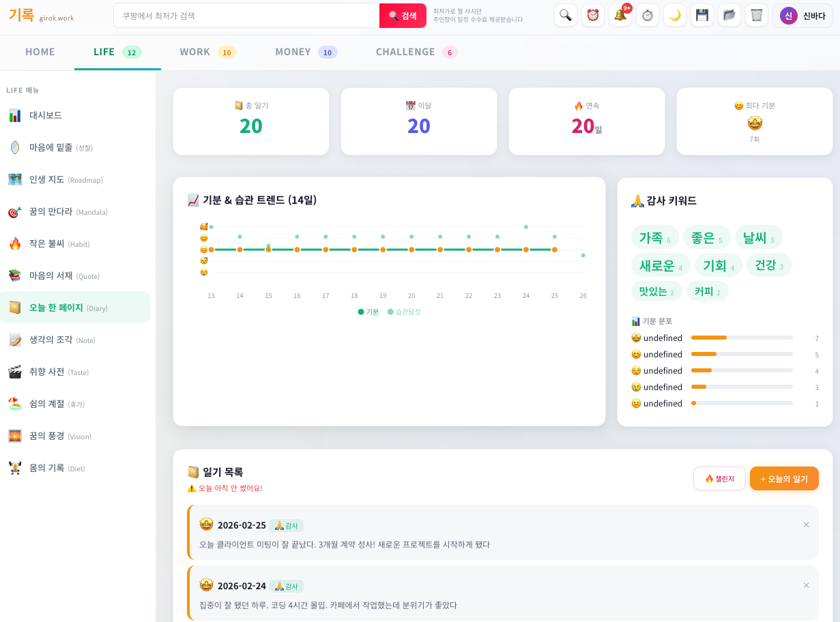This screenshot has width=840, height=622.
Task: Open notifications via the bell icon
Action: coord(620,14)
